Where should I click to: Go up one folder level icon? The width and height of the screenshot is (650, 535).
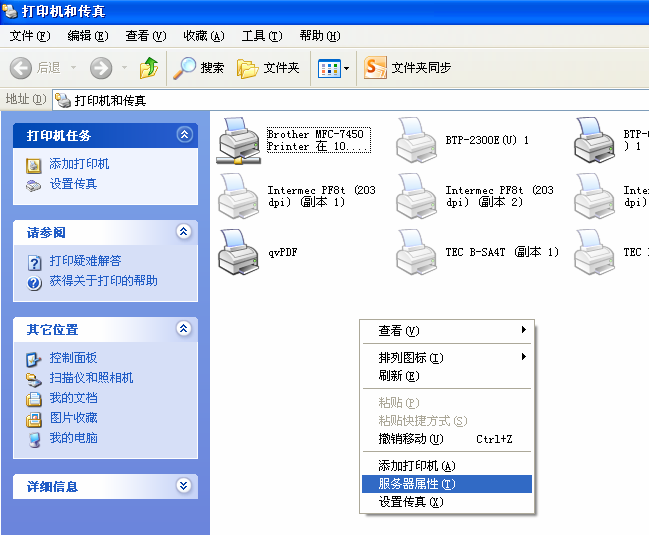tap(149, 68)
